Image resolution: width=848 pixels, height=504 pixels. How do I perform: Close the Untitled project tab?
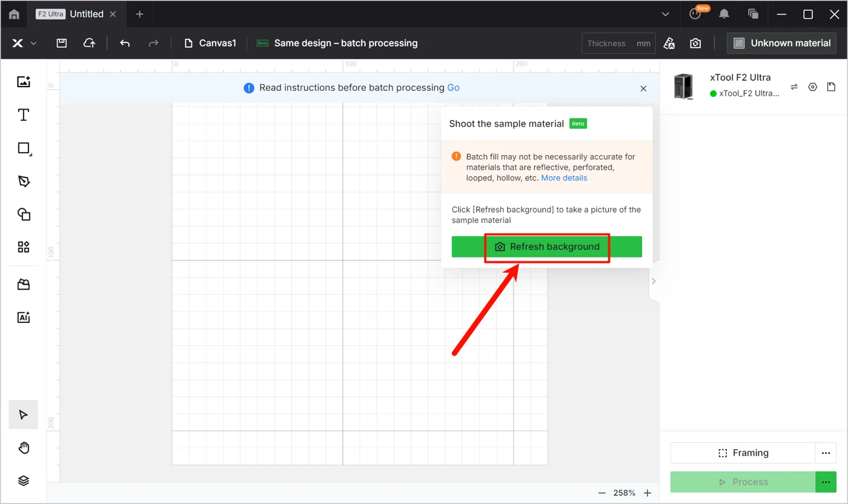(113, 14)
